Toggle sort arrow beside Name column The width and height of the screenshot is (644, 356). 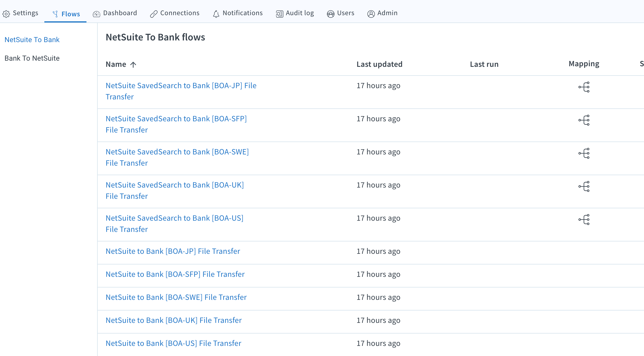pyautogui.click(x=133, y=65)
